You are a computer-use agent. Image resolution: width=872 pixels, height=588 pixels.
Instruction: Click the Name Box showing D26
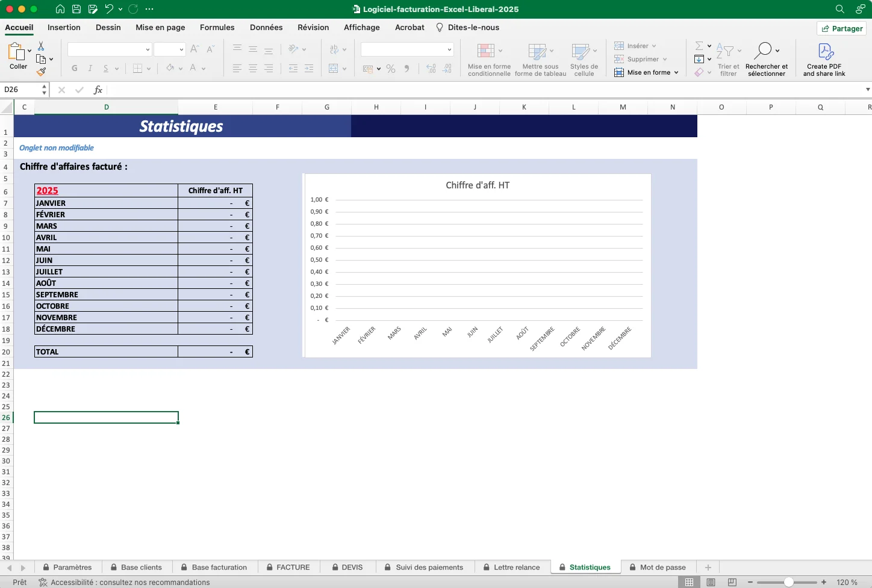pyautogui.click(x=21, y=90)
